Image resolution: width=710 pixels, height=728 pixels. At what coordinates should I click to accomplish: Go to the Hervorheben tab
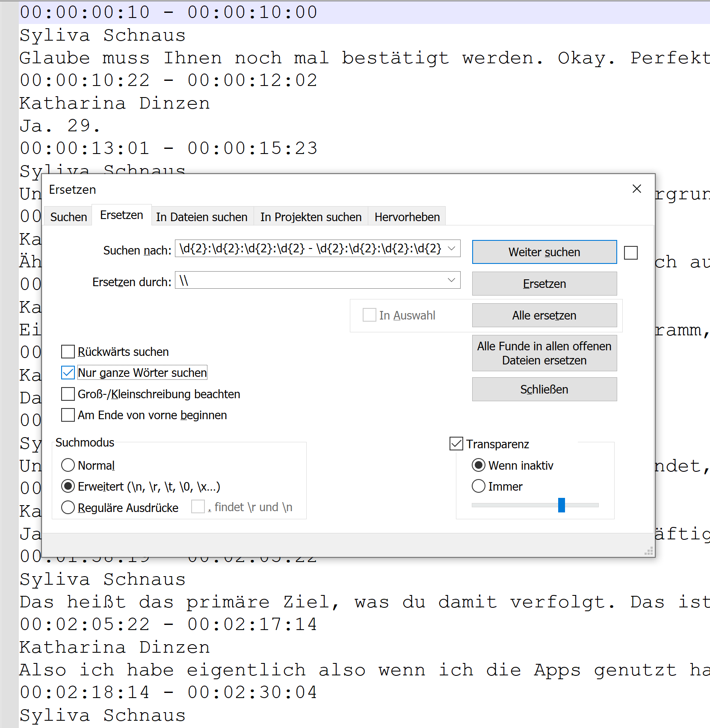click(407, 217)
